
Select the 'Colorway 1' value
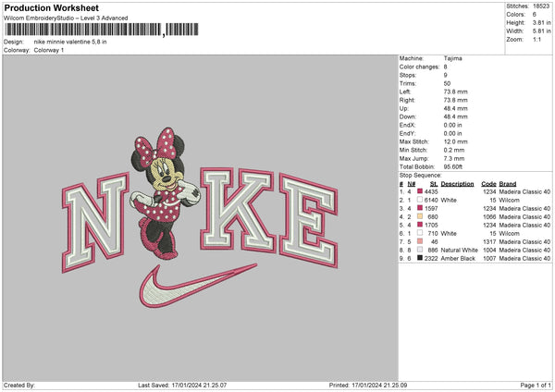pyautogui.click(x=49, y=50)
